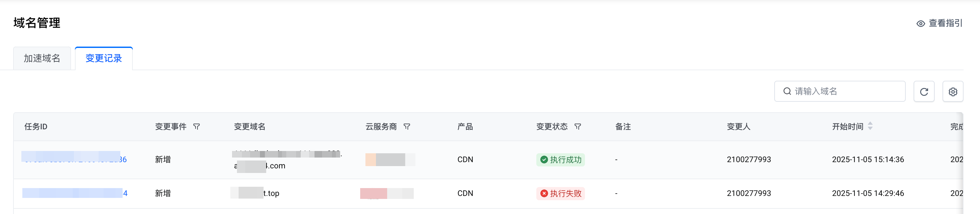Click the search magnifier icon
980x214 pixels.
pos(787,91)
